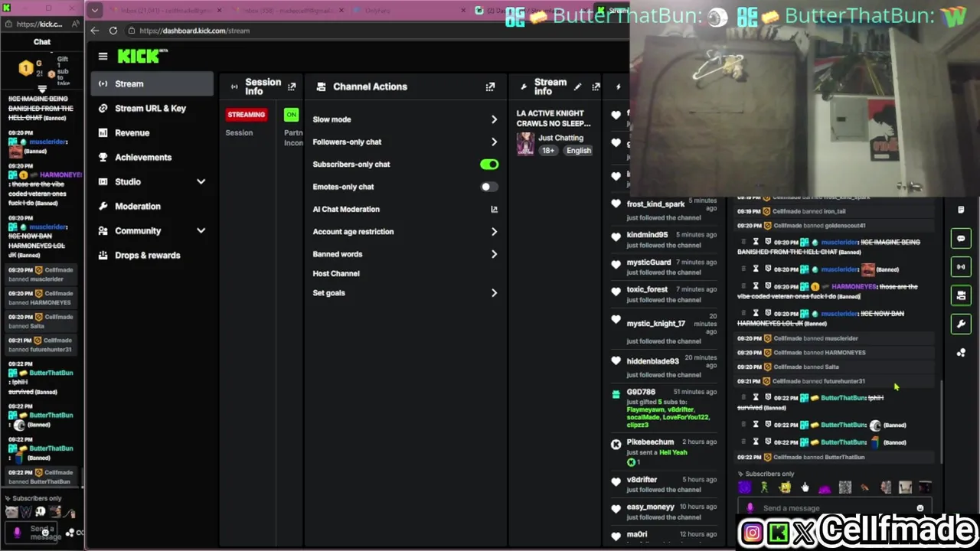Open Drops & rewards page
This screenshot has height=551, width=980.
(152, 255)
